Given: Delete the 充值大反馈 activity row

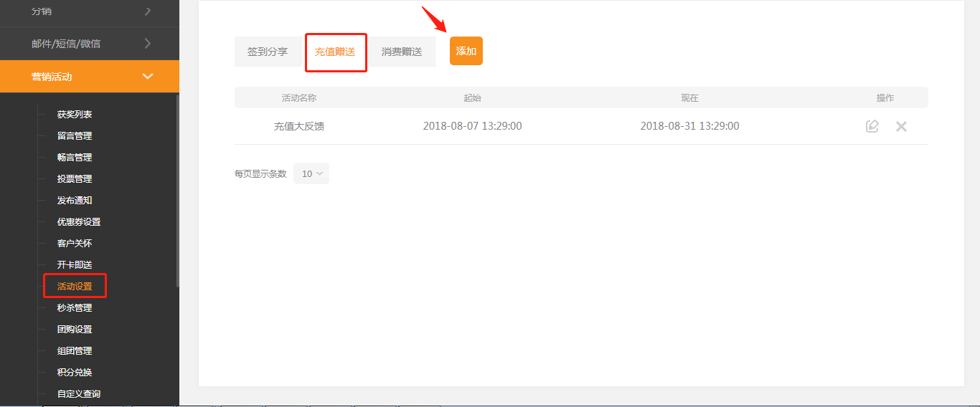Looking at the screenshot, I should point(901,126).
